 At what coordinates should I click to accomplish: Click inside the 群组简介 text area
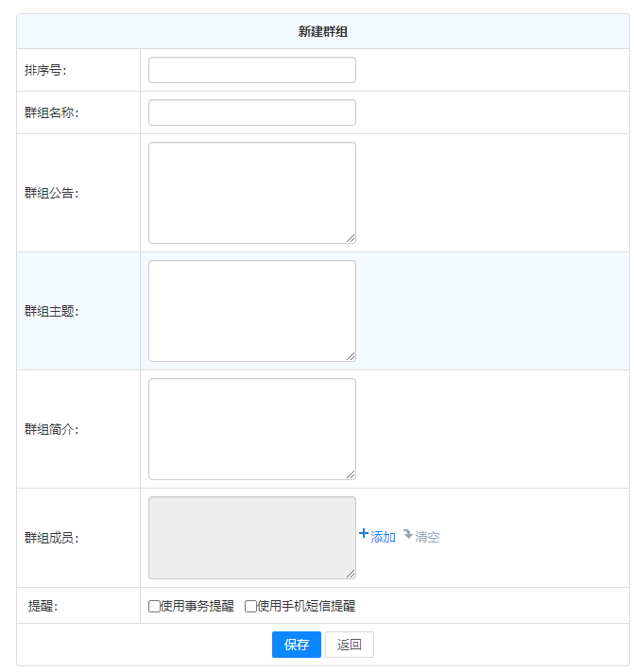(x=252, y=429)
